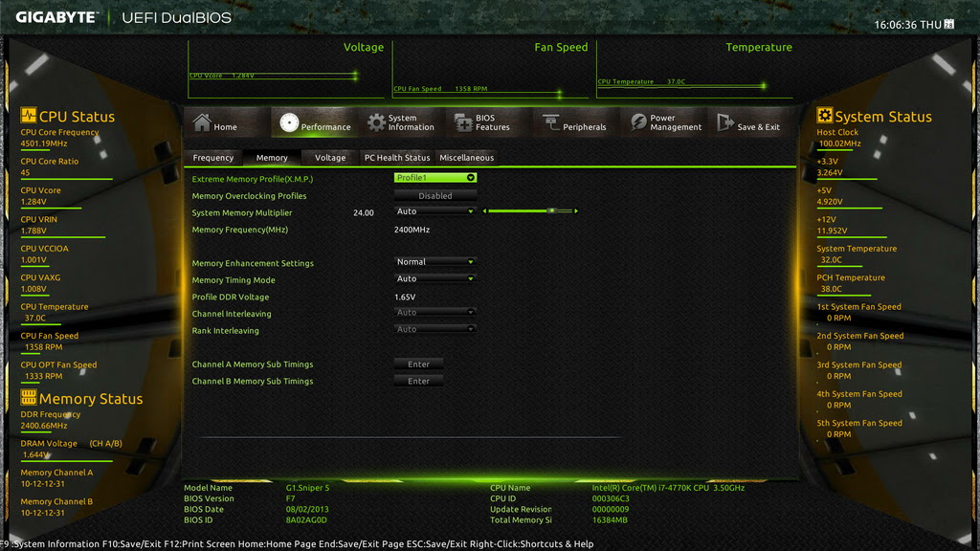The height and width of the screenshot is (551, 980).
Task: Open the Memory Timing Mode Auto dropdown
Action: (435, 278)
